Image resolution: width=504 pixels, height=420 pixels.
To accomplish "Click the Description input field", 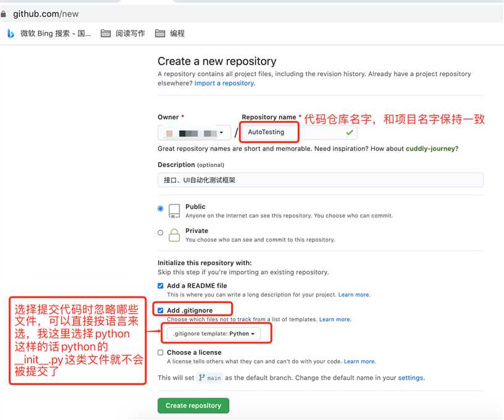I will [321, 180].
